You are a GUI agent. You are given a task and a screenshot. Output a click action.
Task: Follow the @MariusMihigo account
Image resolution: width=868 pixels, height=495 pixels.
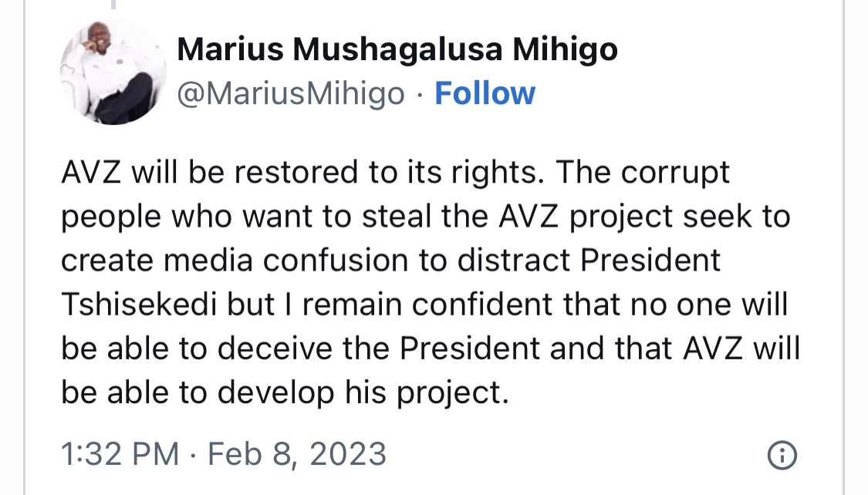pos(485,93)
